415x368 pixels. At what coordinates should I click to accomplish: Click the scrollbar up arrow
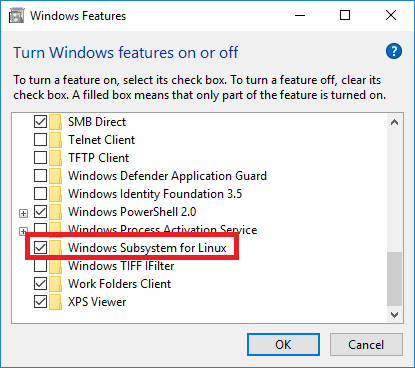[x=395, y=122]
